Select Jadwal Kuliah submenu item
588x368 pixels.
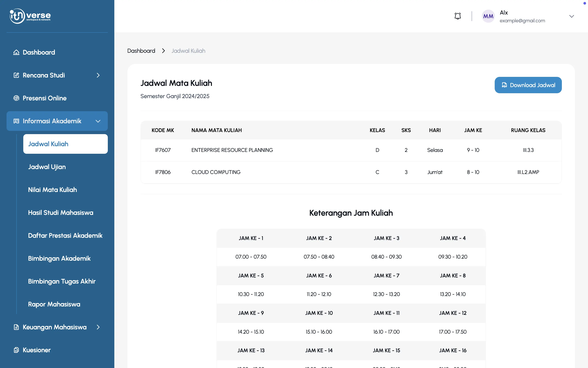point(65,144)
